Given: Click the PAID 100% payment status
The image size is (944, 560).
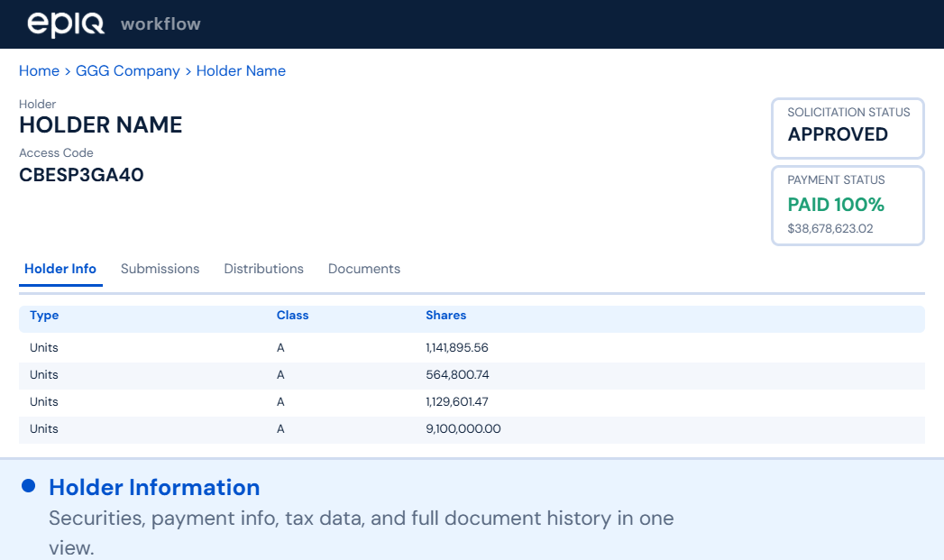Looking at the screenshot, I should [x=836, y=205].
